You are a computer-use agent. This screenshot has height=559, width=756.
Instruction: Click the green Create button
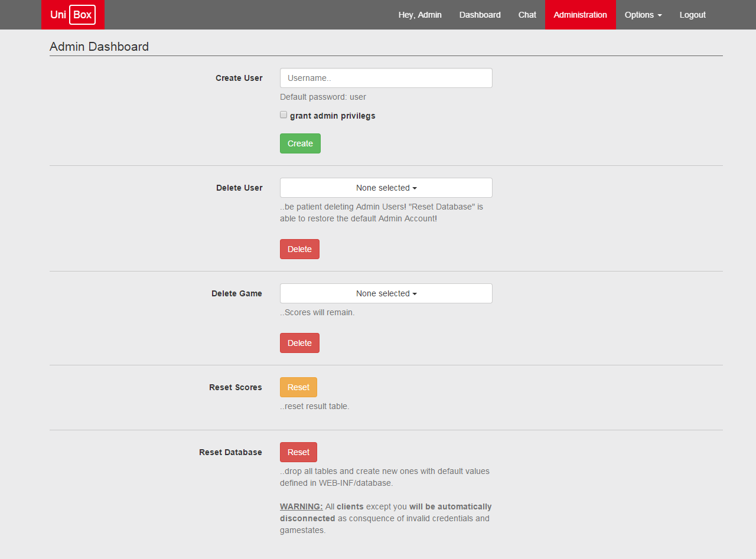(300, 143)
